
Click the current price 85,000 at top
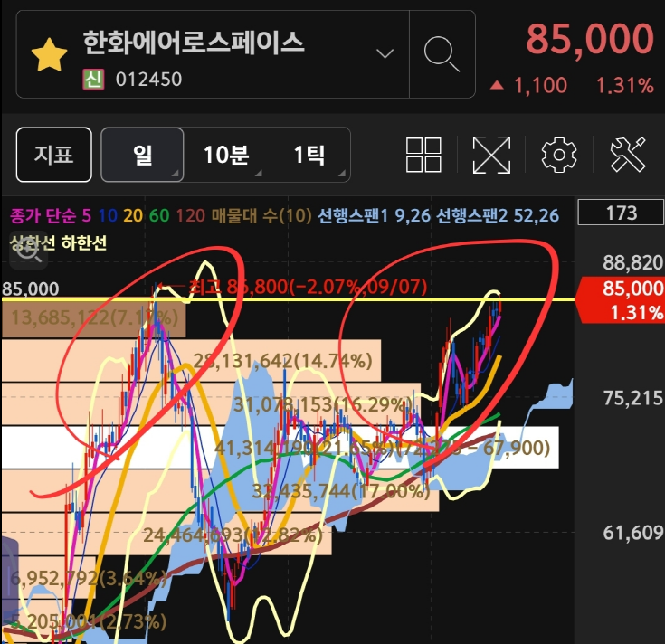pos(590,39)
